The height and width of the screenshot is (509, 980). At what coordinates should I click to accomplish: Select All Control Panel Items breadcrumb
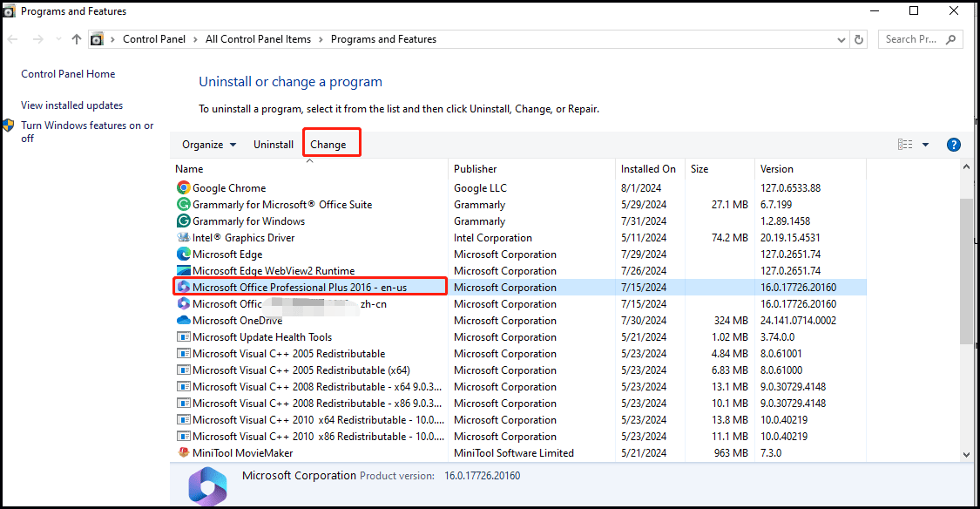(x=258, y=38)
